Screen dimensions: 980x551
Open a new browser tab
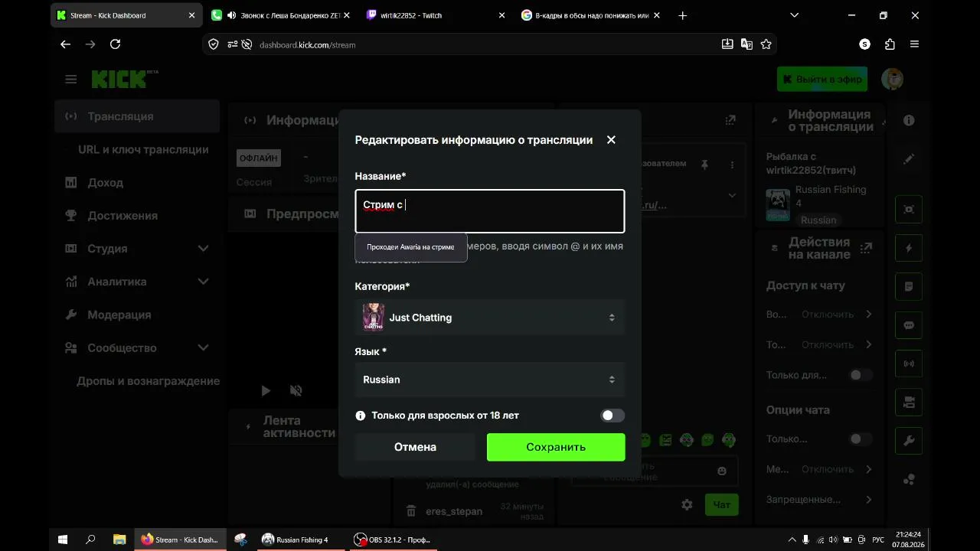click(x=683, y=15)
